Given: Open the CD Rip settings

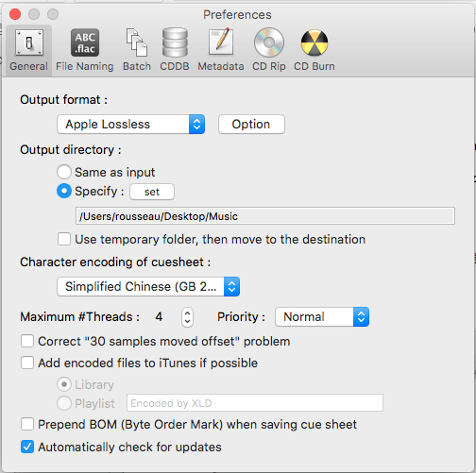Looking at the screenshot, I should point(269,50).
